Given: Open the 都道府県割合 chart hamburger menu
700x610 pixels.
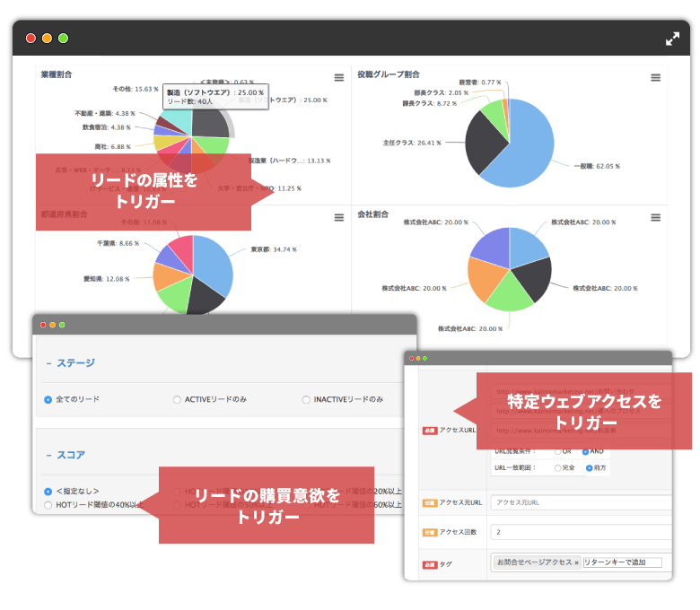Looking at the screenshot, I should point(339,217).
